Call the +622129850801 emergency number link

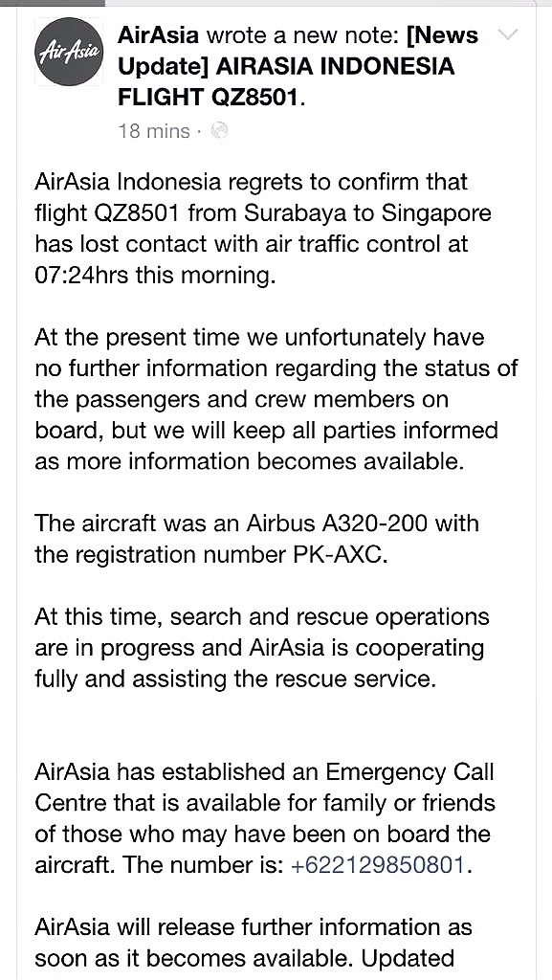point(379,865)
